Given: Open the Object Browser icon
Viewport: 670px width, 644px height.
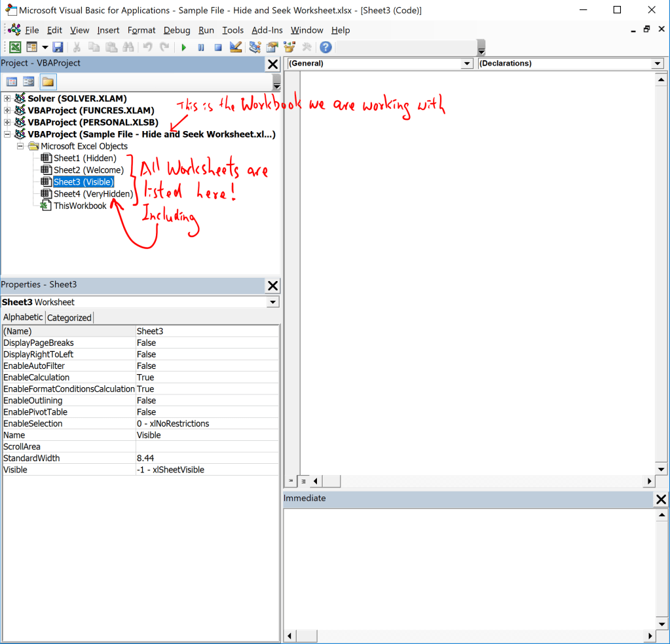Looking at the screenshot, I should pos(288,47).
